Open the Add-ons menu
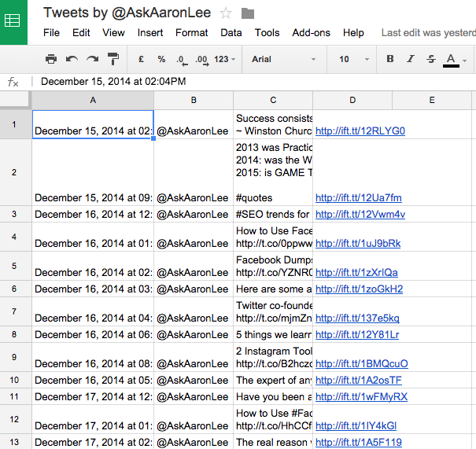 (311, 32)
